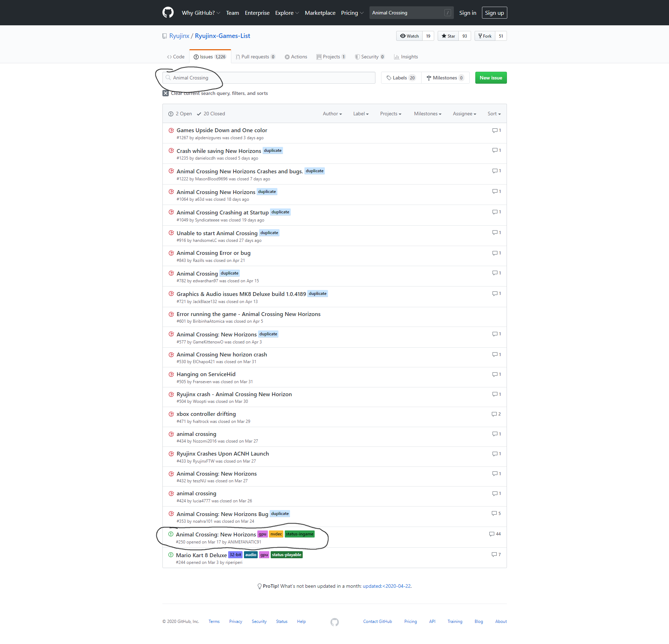Open the Security tab
This screenshot has width=669, height=644.
(370, 57)
